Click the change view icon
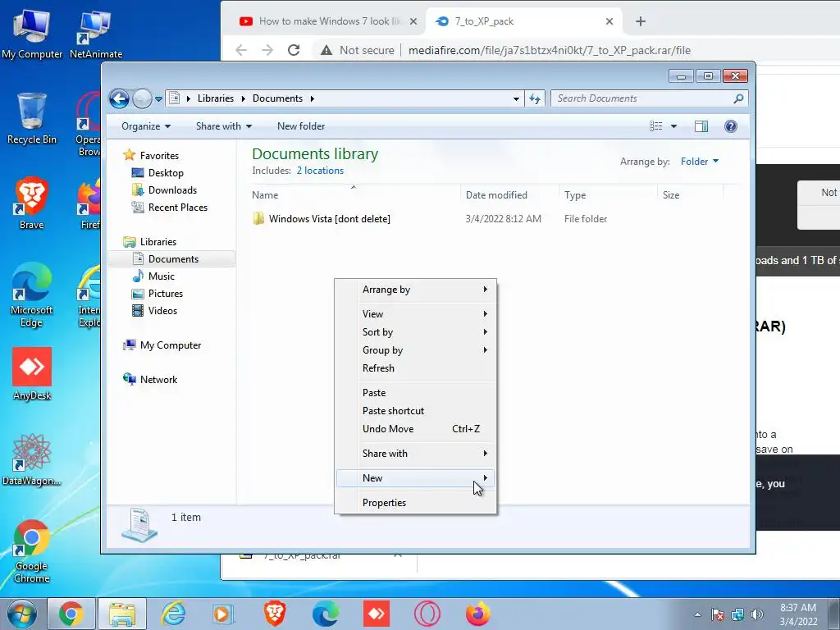This screenshot has width=840, height=630. coord(656,126)
